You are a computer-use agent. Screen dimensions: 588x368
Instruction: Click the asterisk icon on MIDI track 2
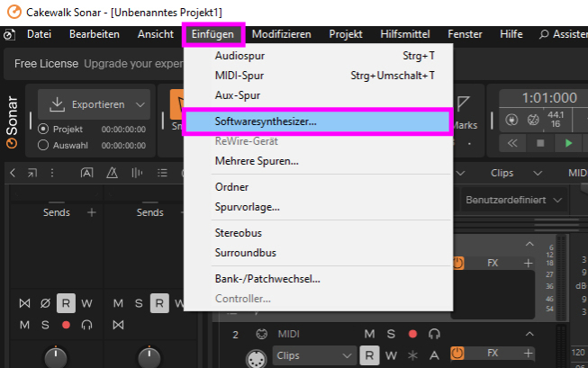[412, 355]
